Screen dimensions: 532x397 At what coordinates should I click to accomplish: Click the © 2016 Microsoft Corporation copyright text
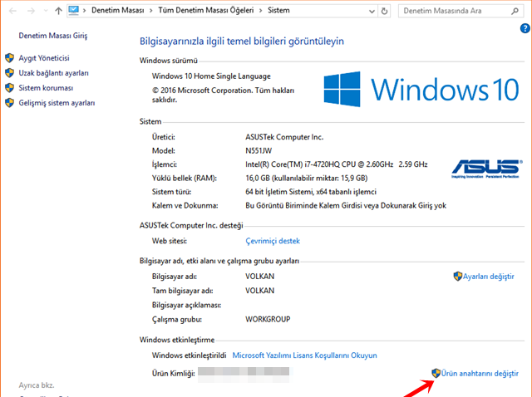(x=223, y=96)
